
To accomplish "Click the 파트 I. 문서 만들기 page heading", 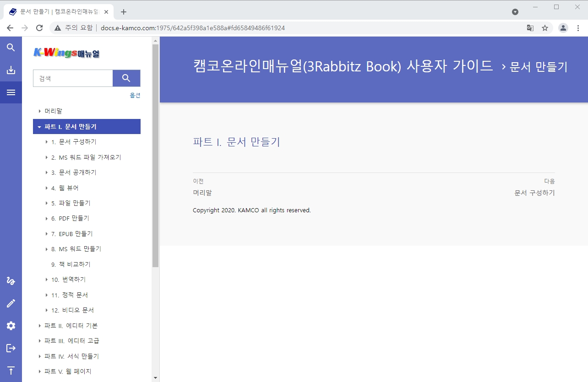I will pos(236,142).
